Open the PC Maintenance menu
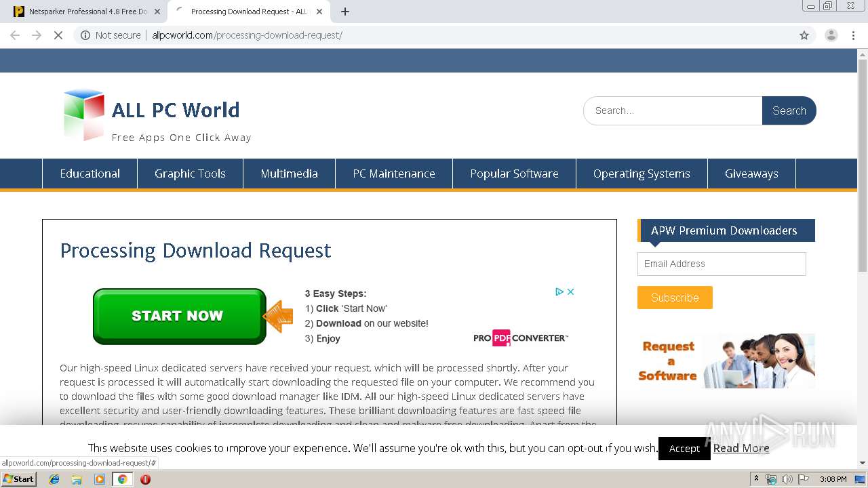868x488 pixels. (394, 174)
